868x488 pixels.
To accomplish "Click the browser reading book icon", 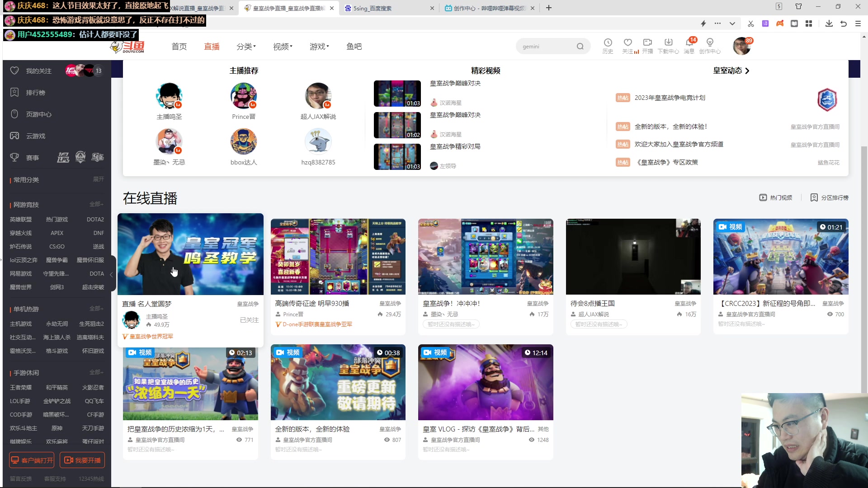I will click(x=794, y=23).
